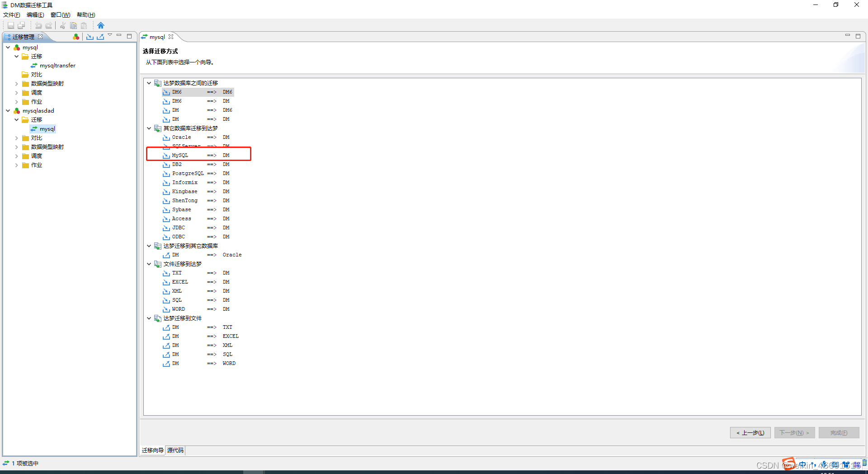Select the EXCEL ==> DM wizard

[x=197, y=282]
